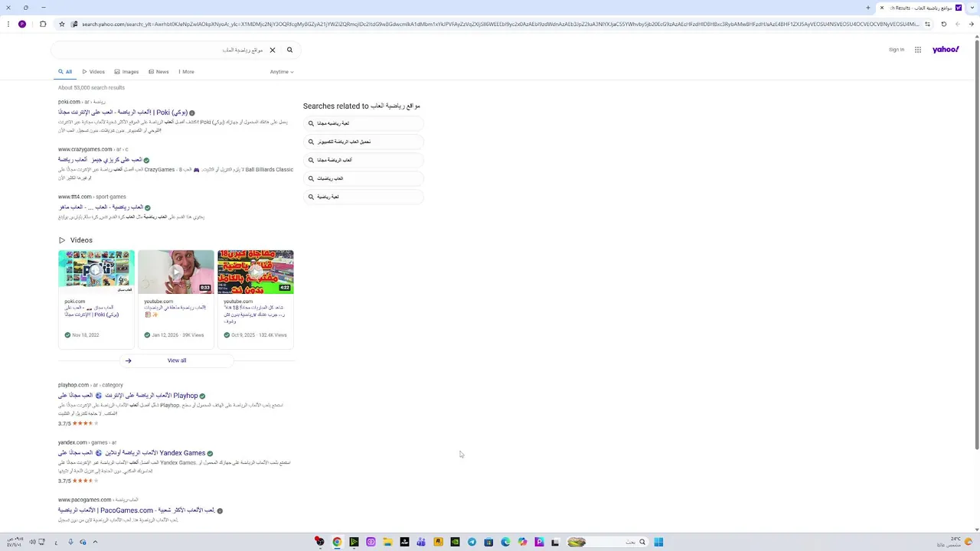The height and width of the screenshot is (551, 980).
Task: Open the Chrome profile avatar
Action: coord(22,24)
